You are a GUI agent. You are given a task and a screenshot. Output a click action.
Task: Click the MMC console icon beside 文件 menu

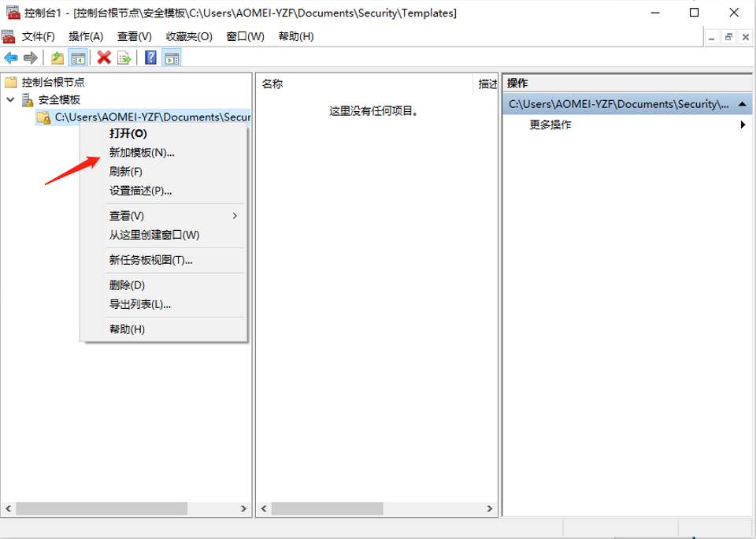click(x=8, y=36)
